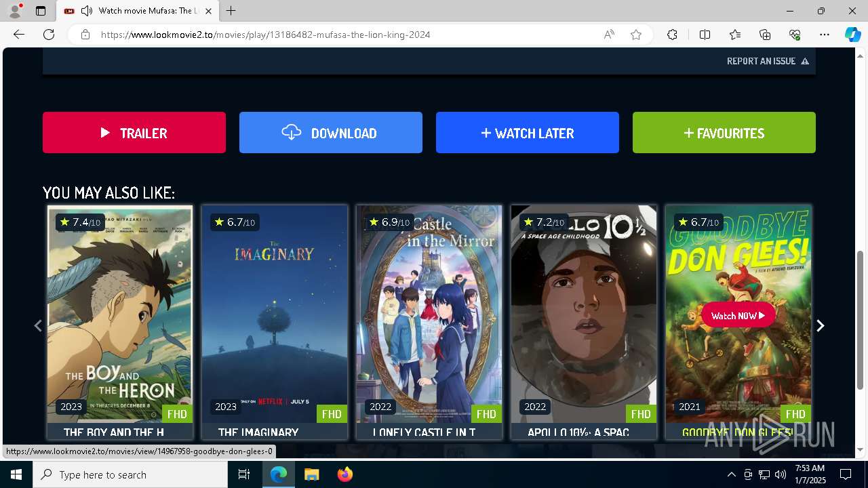This screenshot has width=868, height=488.
Task: Open Browser essentials heart icon
Action: coord(795,35)
